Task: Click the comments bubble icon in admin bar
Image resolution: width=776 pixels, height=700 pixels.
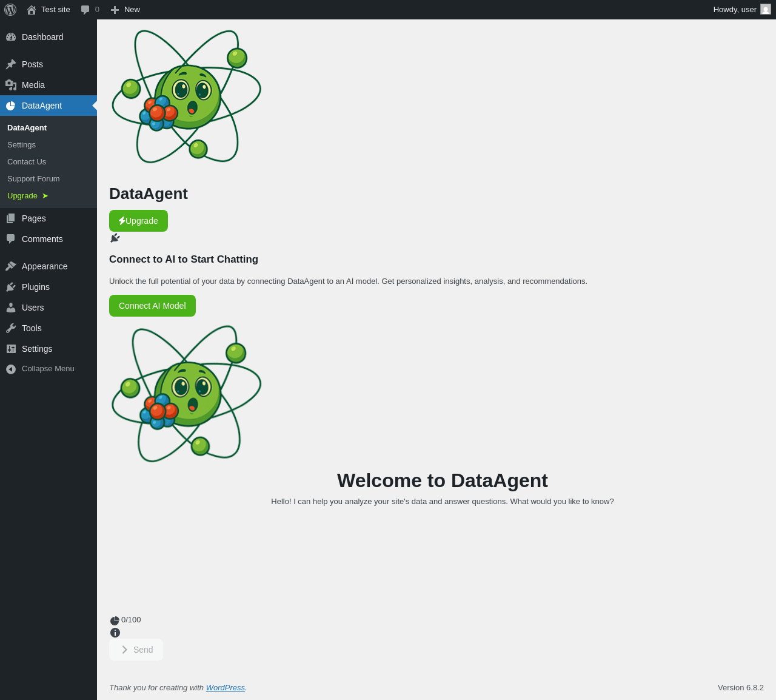Action: coord(85,10)
